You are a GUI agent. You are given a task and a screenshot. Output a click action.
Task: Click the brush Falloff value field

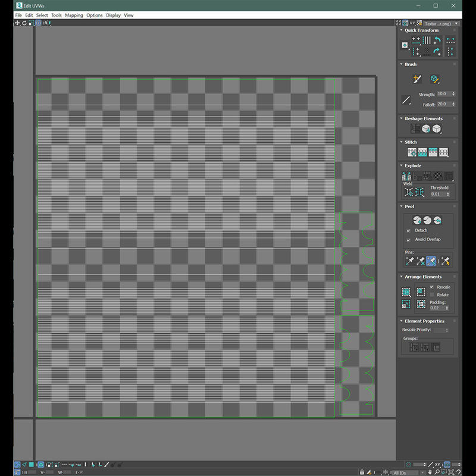tap(444, 104)
